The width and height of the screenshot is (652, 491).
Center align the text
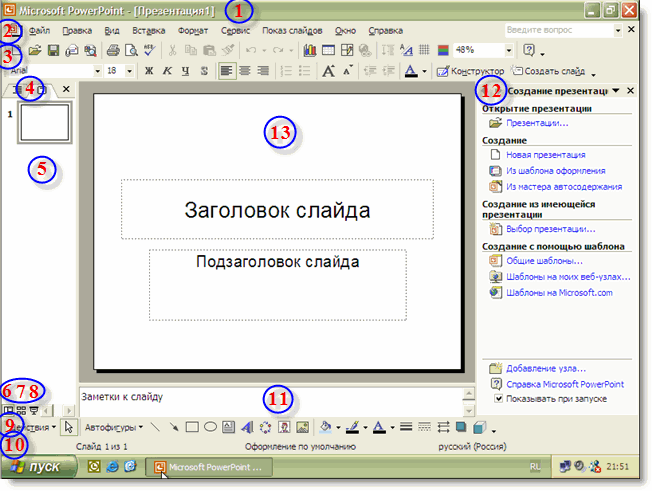click(245, 71)
